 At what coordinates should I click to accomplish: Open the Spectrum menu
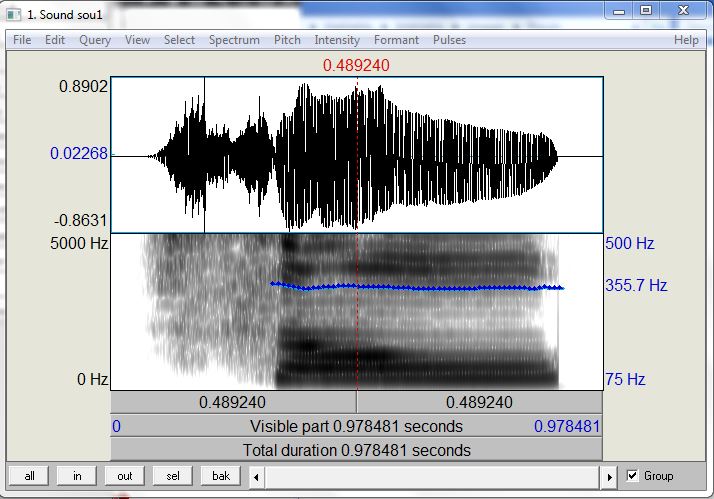pyautogui.click(x=234, y=40)
